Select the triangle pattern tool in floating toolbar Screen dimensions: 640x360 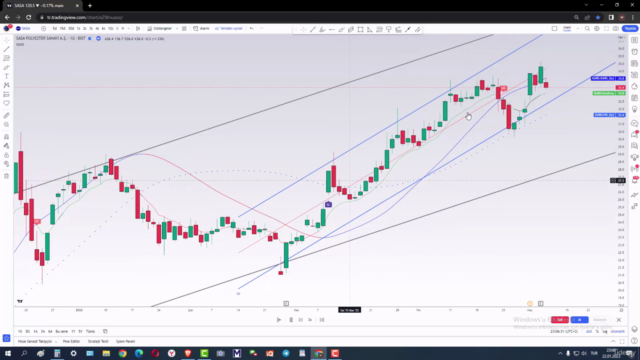[369, 29]
